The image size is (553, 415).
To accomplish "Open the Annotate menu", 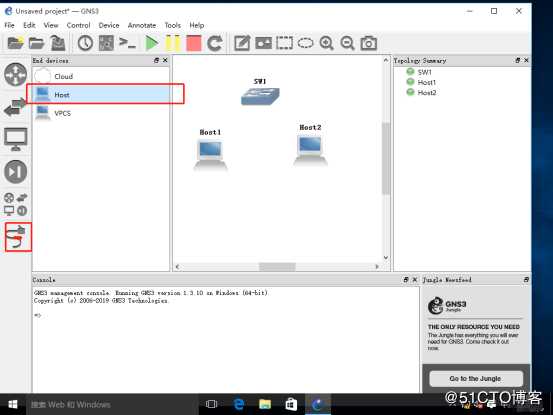I will tap(142, 25).
